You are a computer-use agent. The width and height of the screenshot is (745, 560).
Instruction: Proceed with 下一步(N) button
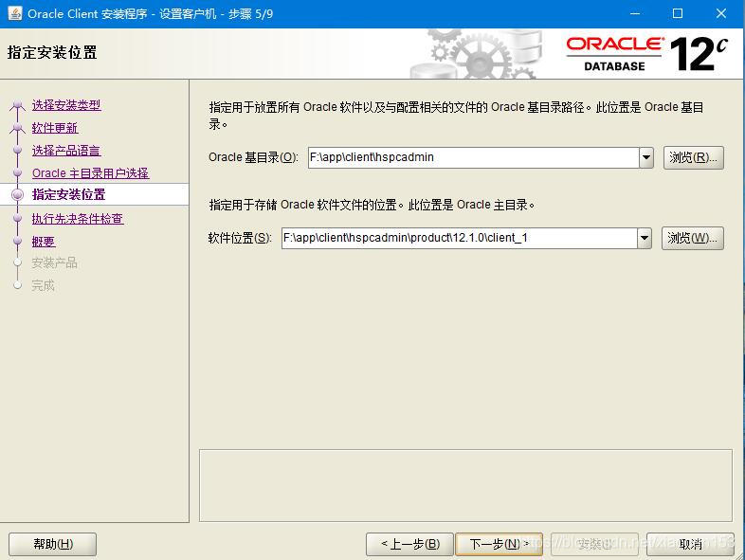click(x=499, y=544)
